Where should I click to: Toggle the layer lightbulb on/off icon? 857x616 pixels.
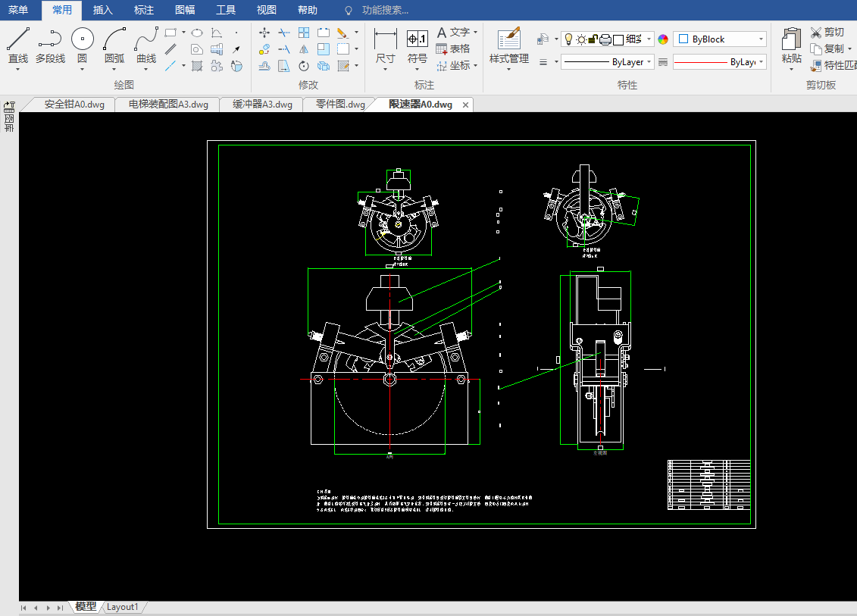[x=568, y=39]
